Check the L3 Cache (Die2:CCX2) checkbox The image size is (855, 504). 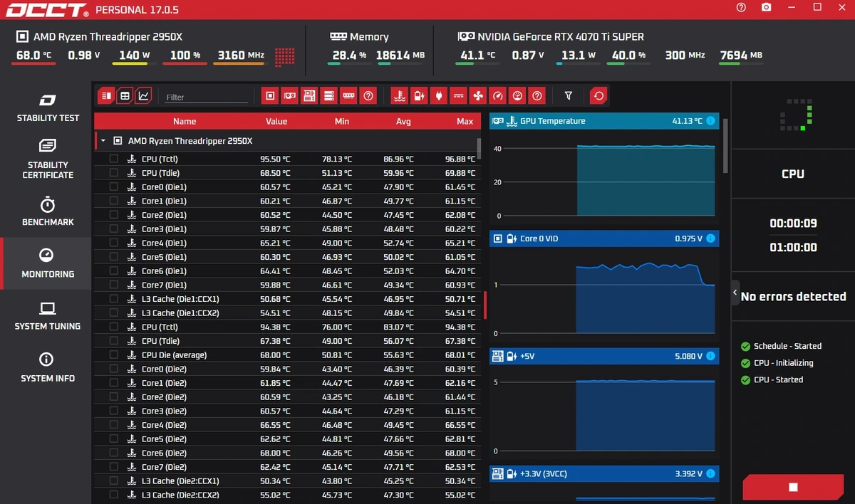pos(114,495)
